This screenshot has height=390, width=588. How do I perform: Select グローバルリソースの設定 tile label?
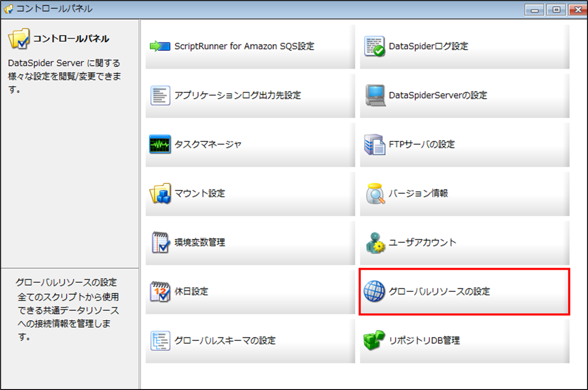439,291
